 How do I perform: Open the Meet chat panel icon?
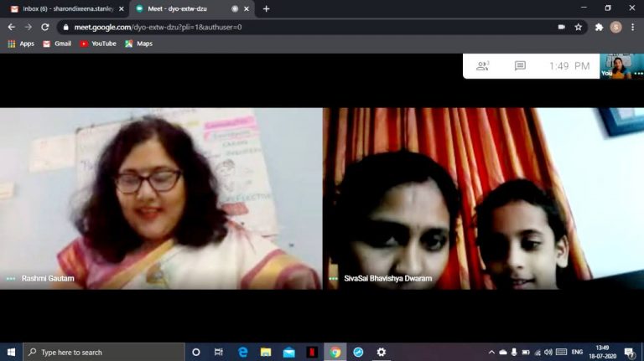[520, 66]
